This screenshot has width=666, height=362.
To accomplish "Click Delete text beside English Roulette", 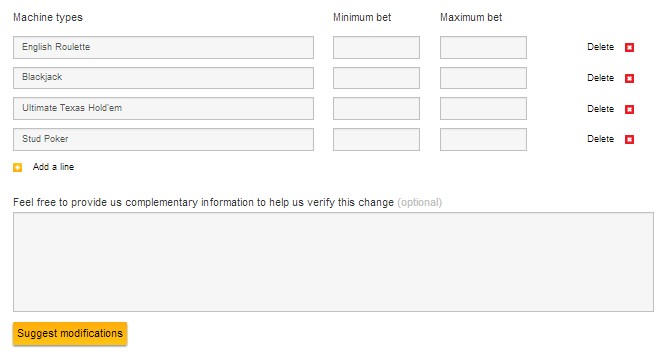I will click(600, 47).
